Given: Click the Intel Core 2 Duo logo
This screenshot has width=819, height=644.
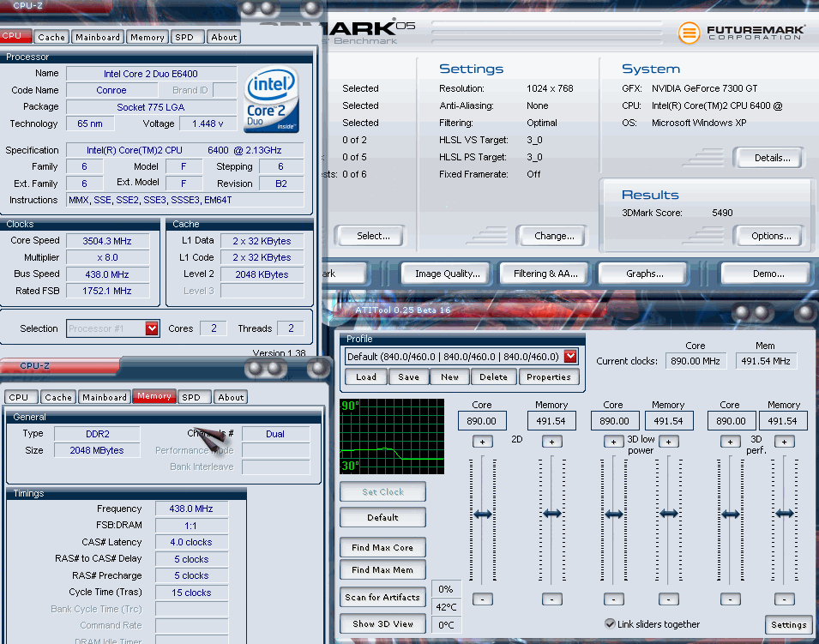Looking at the screenshot, I should click(x=272, y=99).
